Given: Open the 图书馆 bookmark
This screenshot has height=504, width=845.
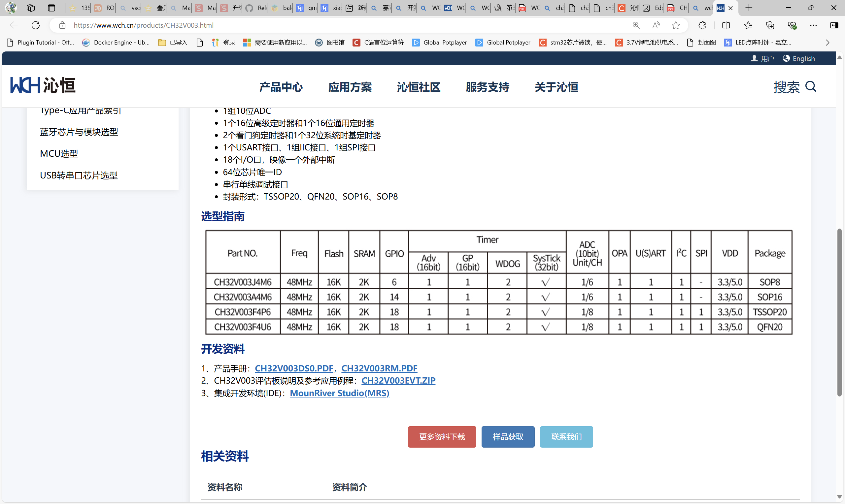Looking at the screenshot, I should [330, 43].
